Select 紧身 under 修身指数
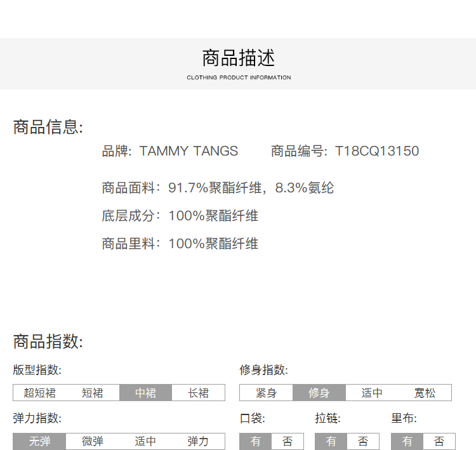Viewport: 476px width, 450px height. click(267, 393)
